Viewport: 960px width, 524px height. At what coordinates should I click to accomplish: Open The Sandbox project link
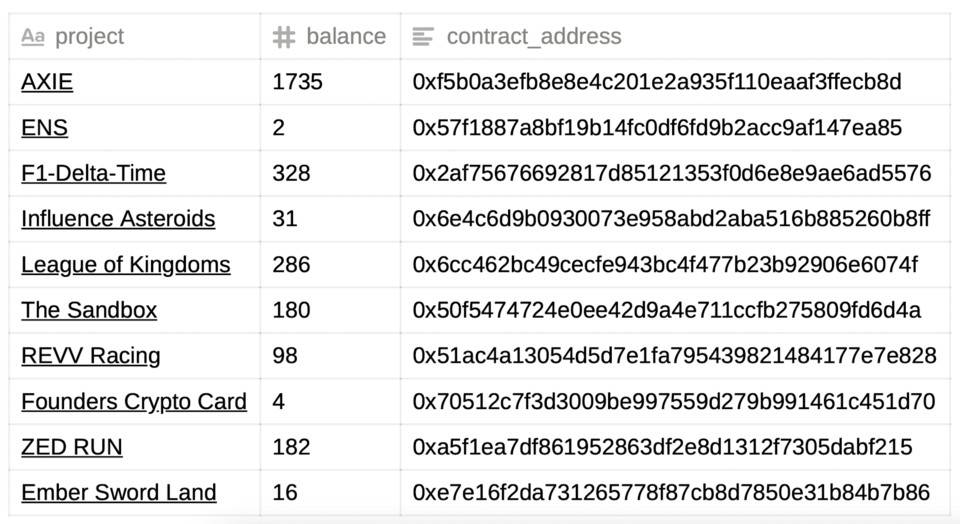(x=89, y=310)
